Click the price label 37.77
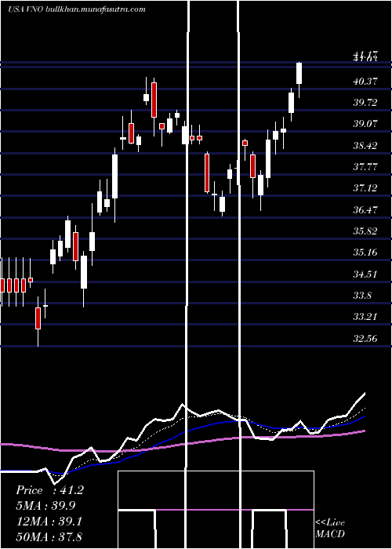The width and height of the screenshot is (392, 549). (x=365, y=166)
